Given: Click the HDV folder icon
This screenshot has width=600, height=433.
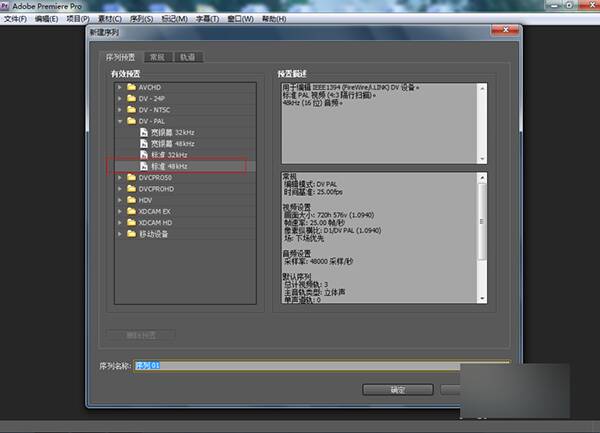Looking at the screenshot, I should [x=131, y=200].
